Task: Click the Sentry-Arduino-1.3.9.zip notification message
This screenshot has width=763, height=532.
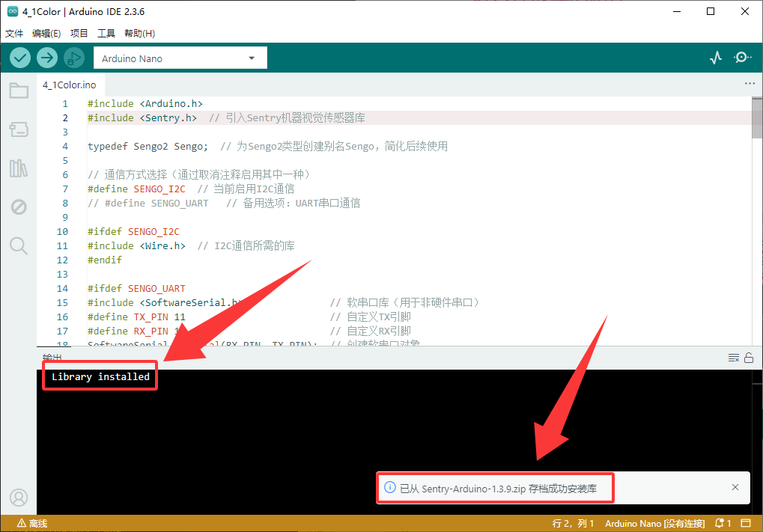Action: [x=498, y=489]
